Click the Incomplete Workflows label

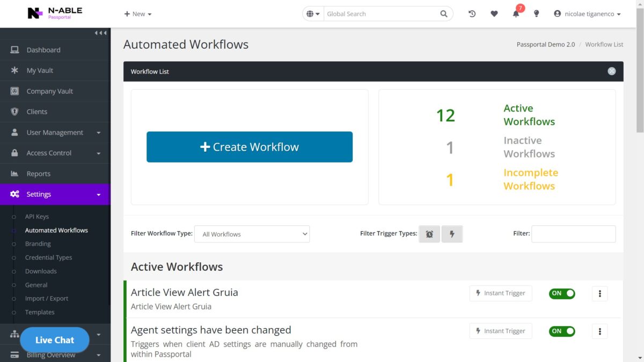pyautogui.click(x=531, y=179)
